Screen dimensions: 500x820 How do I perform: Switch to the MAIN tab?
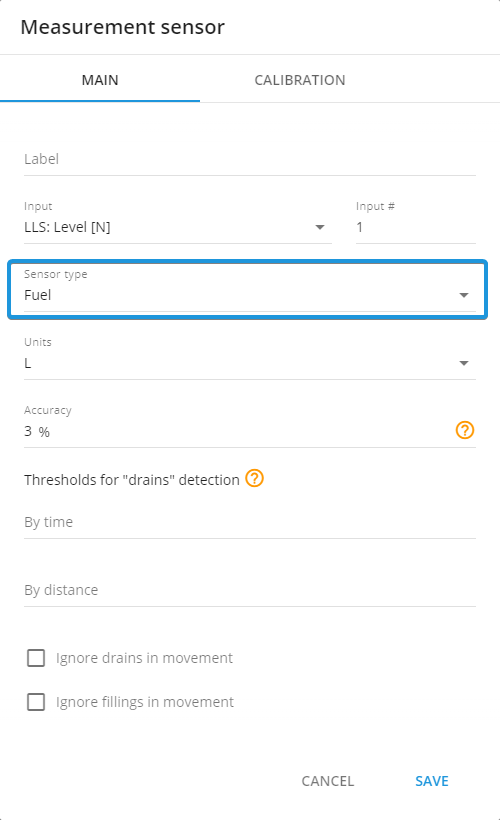[x=100, y=80]
